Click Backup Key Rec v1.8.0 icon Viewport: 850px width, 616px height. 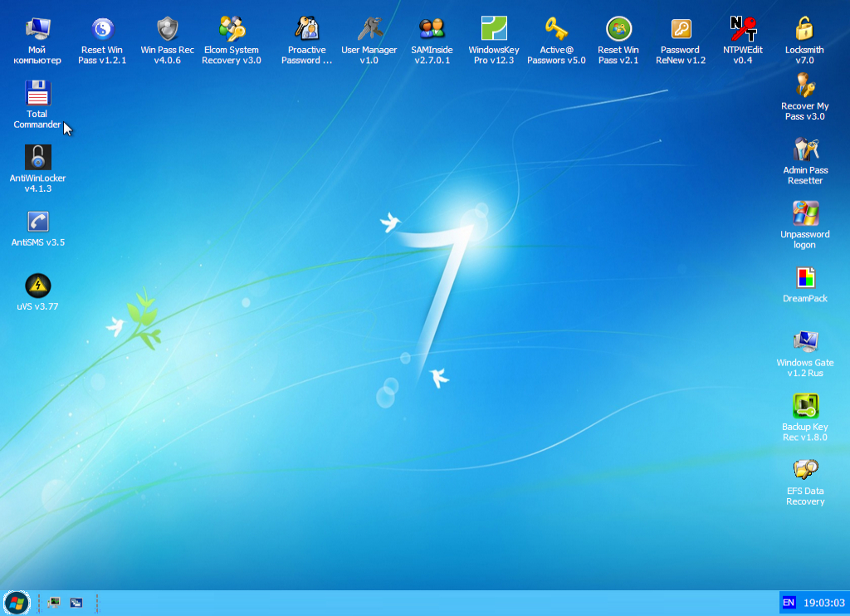pos(805,406)
